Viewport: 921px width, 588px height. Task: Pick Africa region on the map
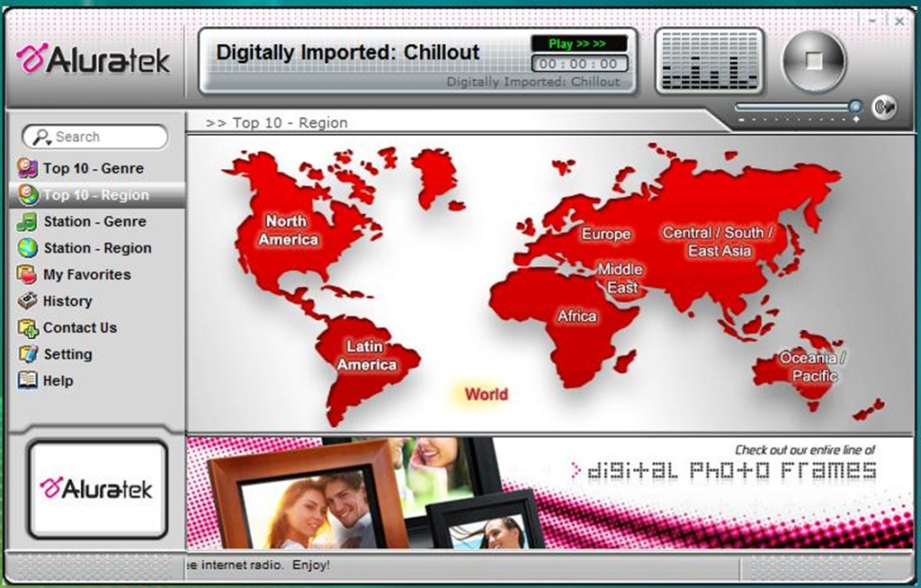coord(577,316)
